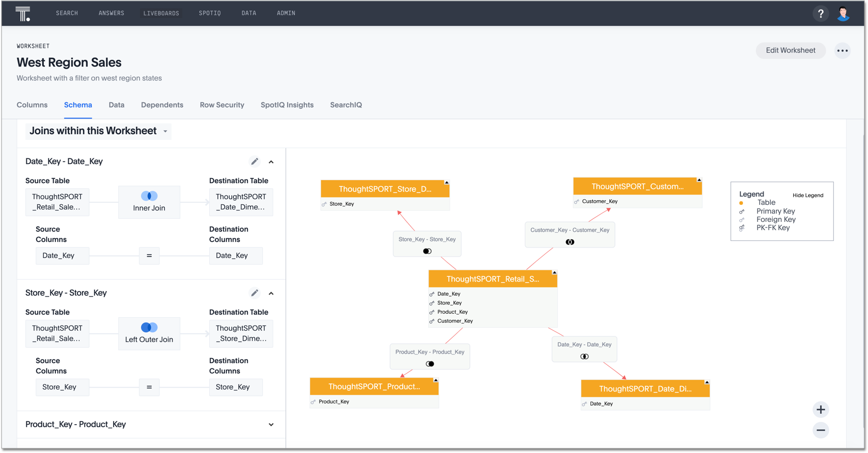Viewport: 868px width, 453px height.
Task: Click the Customer_Key join icon in the diagram
Action: pos(570,242)
